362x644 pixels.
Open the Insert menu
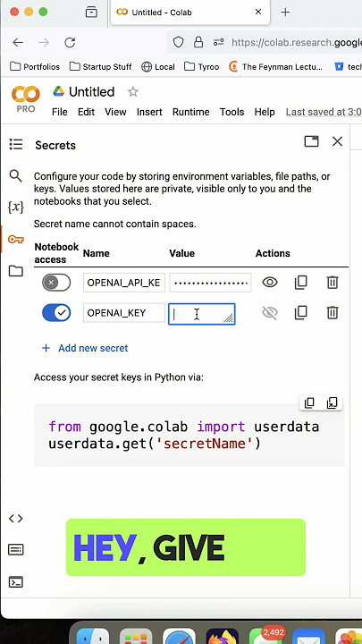click(x=149, y=112)
